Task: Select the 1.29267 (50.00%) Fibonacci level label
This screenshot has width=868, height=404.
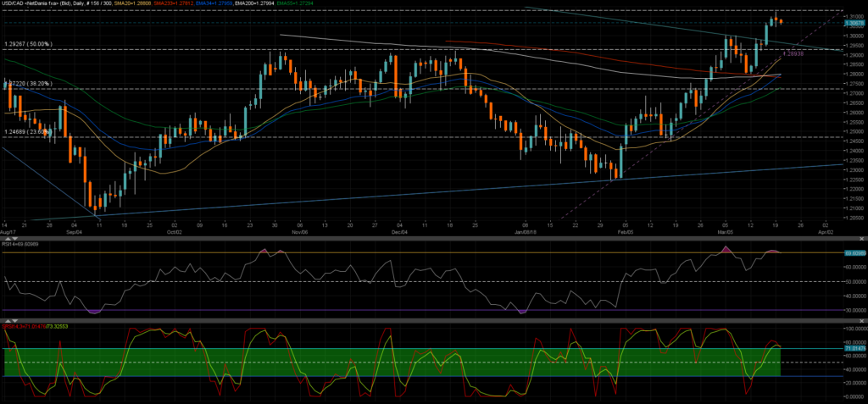Action: click(x=28, y=44)
